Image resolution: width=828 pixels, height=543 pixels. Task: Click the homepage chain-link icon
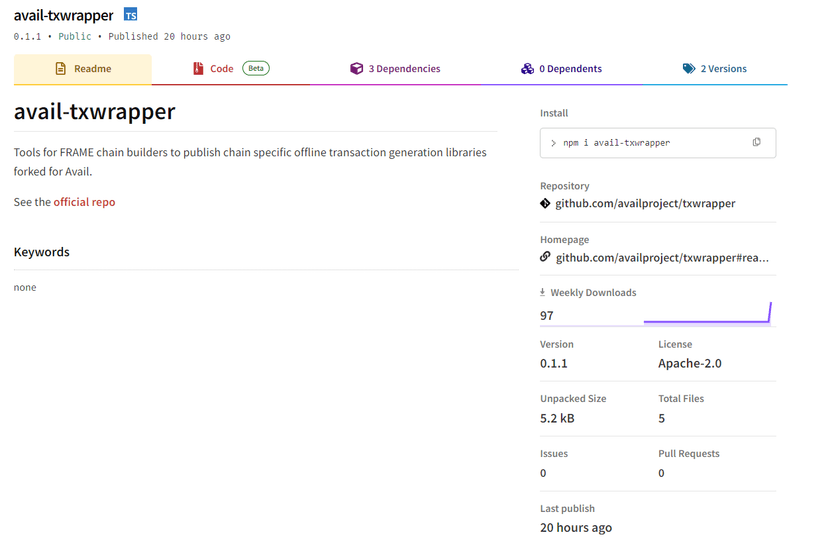point(545,257)
